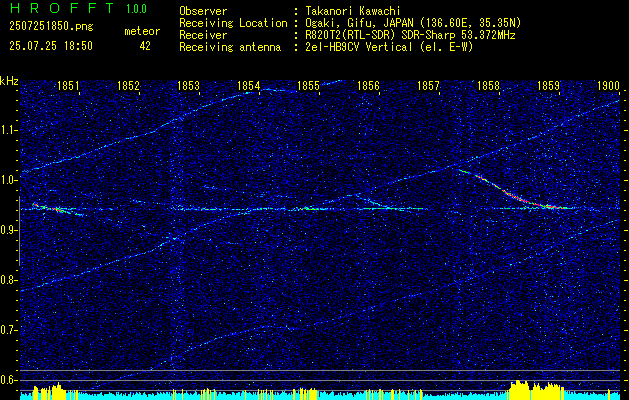Click the bright red meteor echo near 1858
Viewport: 629px width, 400px height.
(515, 191)
